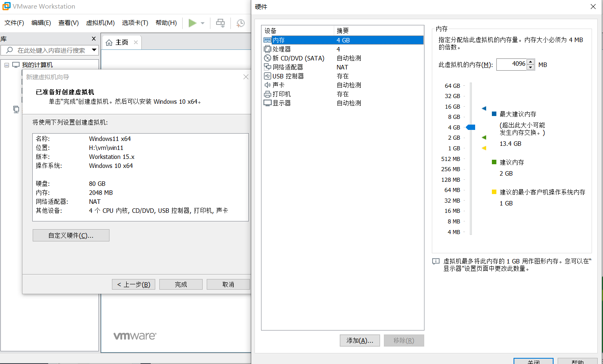Screen dimensions: 603x364
Task: Select the 声卡 sound card icon
Action: (268, 85)
